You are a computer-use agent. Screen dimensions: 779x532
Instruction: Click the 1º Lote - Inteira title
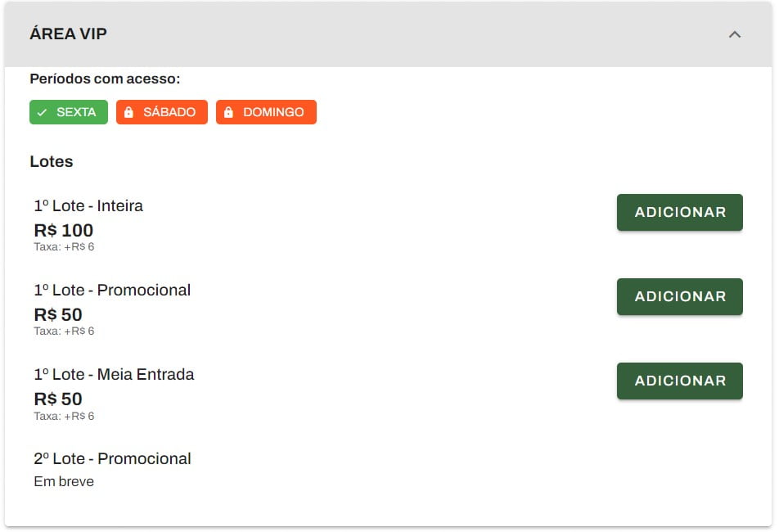88,205
